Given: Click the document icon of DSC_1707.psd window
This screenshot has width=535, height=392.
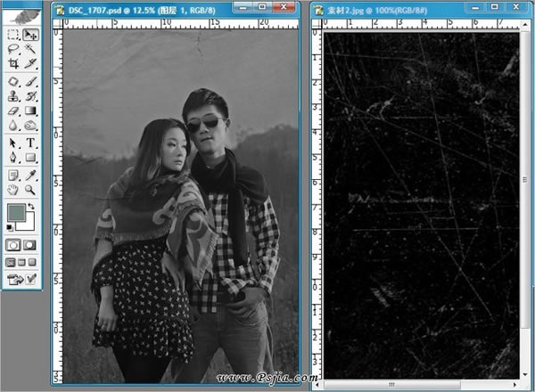Looking at the screenshot, I should click(x=60, y=11).
